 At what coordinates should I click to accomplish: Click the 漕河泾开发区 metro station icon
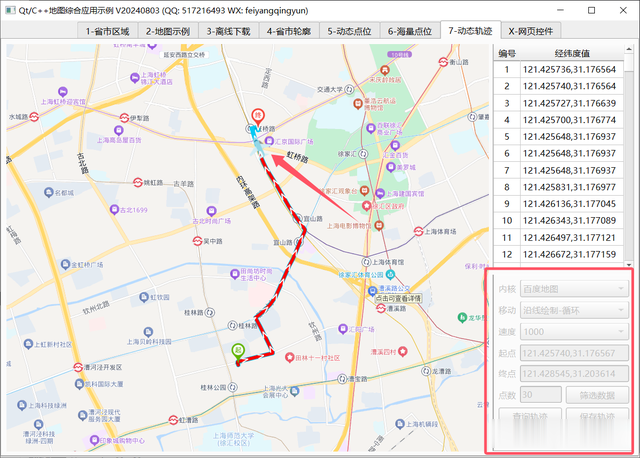coord(78,367)
